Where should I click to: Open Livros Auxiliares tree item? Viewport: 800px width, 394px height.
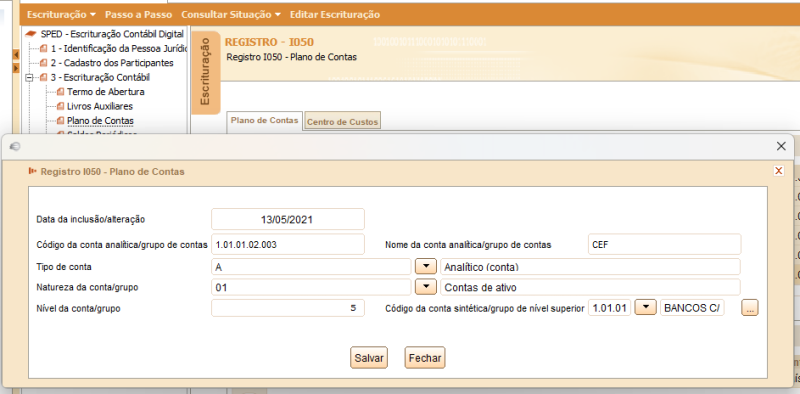tap(100, 106)
